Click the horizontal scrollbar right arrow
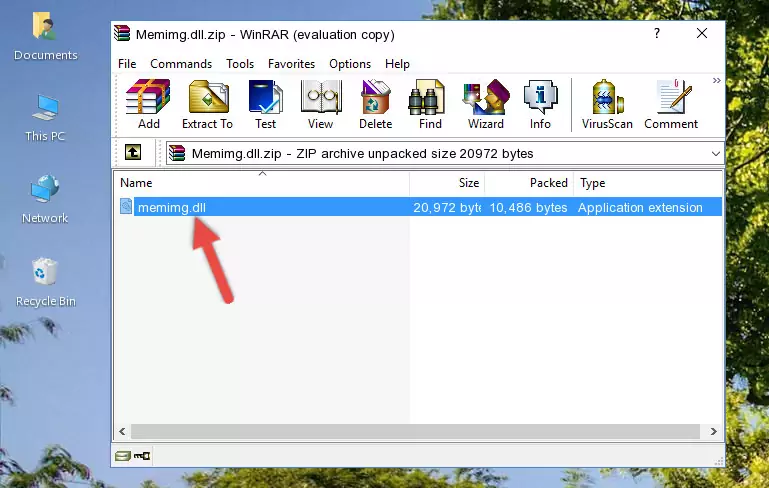Viewport: 769px width, 488px height. (x=714, y=432)
